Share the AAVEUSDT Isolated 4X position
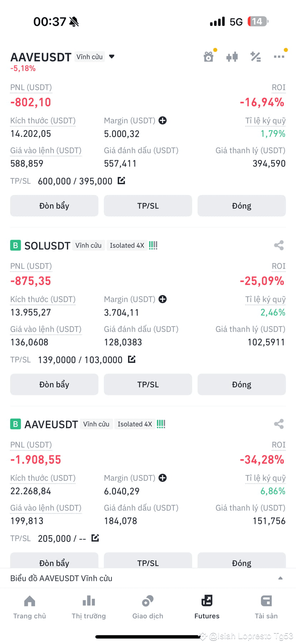Image resolution: width=296 pixels, height=644 pixels. [x=279, y=424]
